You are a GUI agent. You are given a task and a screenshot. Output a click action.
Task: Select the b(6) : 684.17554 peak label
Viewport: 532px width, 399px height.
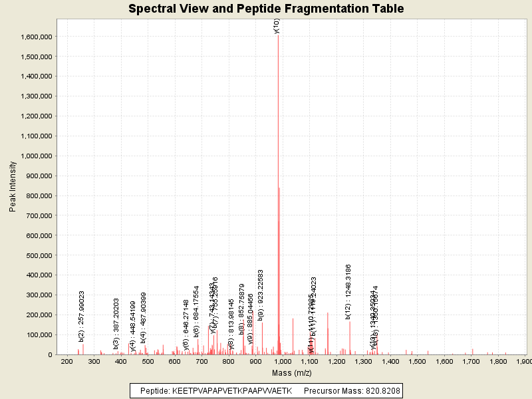pyautogui.click(x=197, y=312)
